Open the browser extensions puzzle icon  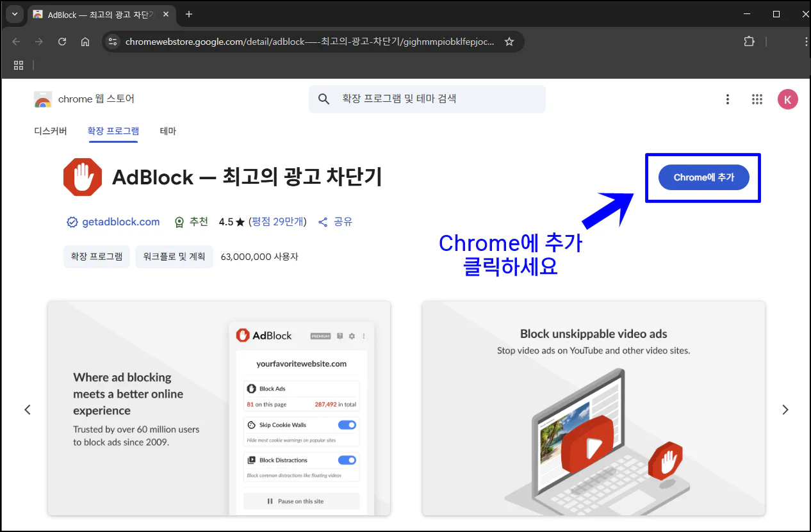click(749, 42)
